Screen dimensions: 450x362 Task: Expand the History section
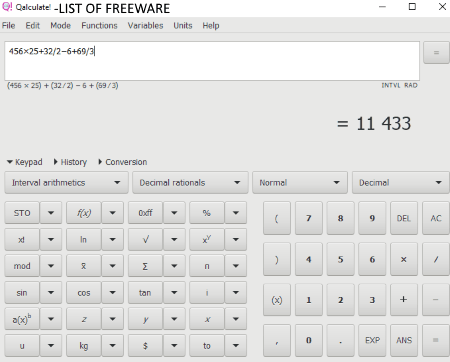70,162
